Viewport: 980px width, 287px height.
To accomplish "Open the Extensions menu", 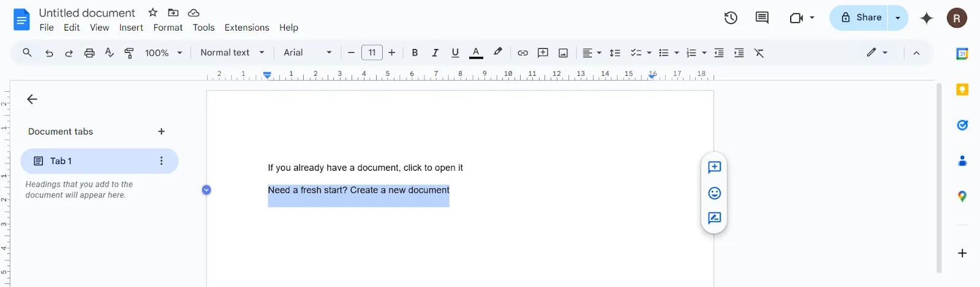I will pos(247,28).
